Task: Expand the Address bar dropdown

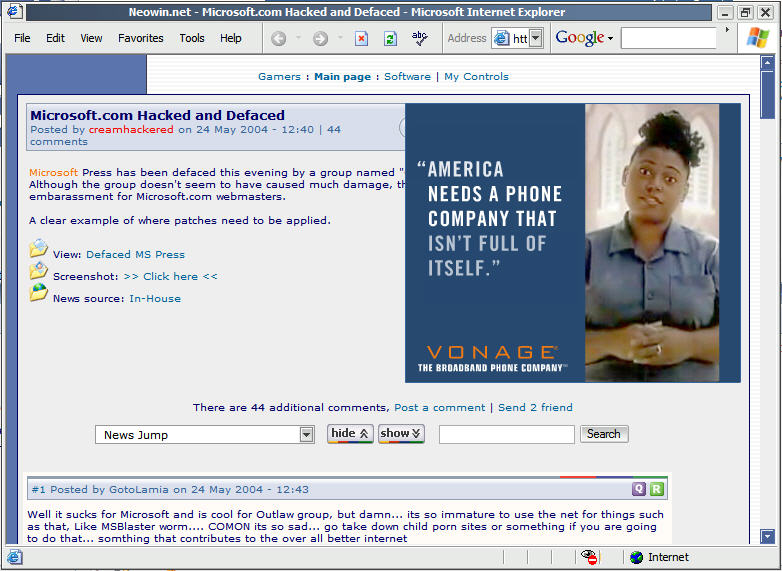Action: (x=536, y=38)
